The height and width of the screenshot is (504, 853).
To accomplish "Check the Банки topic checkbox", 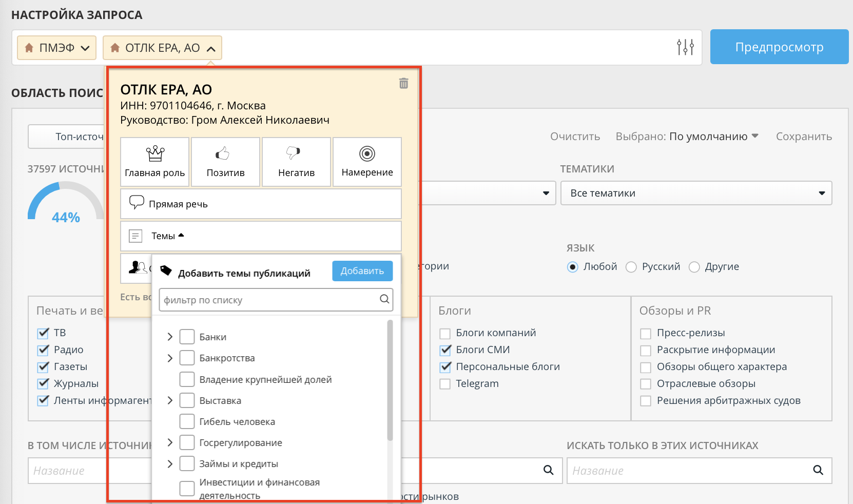I will click(187, 337).
